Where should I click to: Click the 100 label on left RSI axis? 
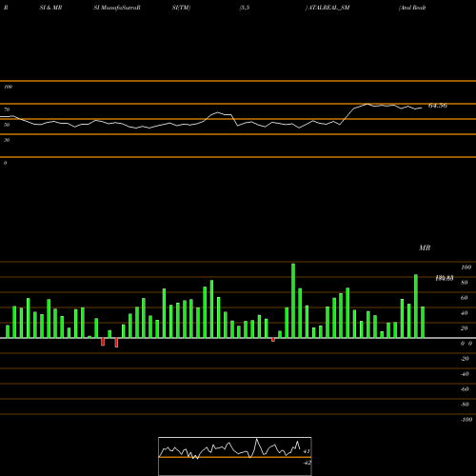[x=8, y=87]
